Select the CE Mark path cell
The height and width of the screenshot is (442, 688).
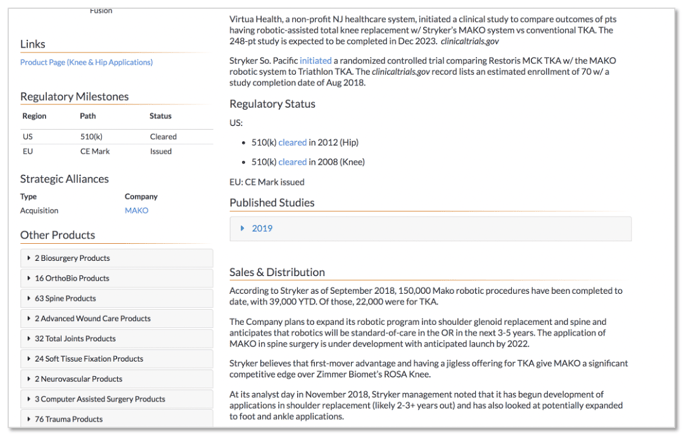pos(95,151)
